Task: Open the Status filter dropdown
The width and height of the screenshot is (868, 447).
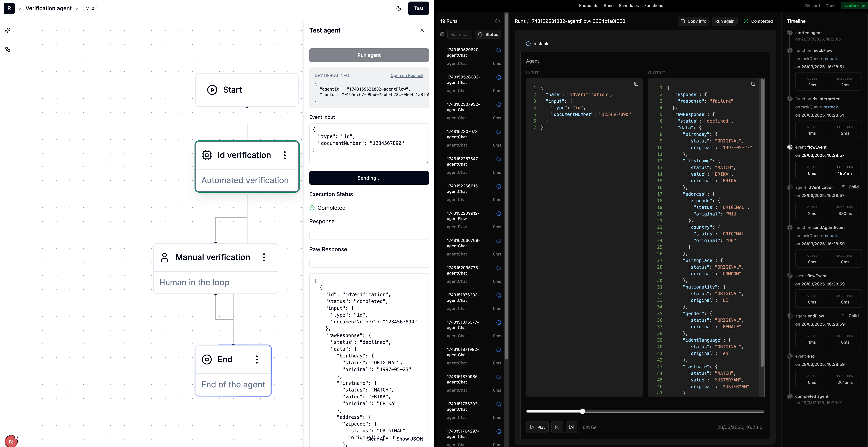Action: click(x=488, y=34)
